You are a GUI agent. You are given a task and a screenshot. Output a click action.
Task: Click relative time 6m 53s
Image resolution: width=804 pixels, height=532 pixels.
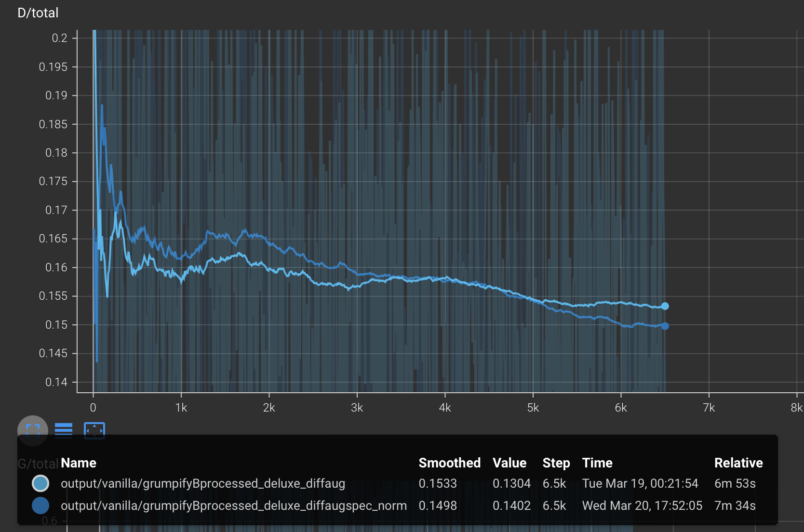tap(735, 483)
